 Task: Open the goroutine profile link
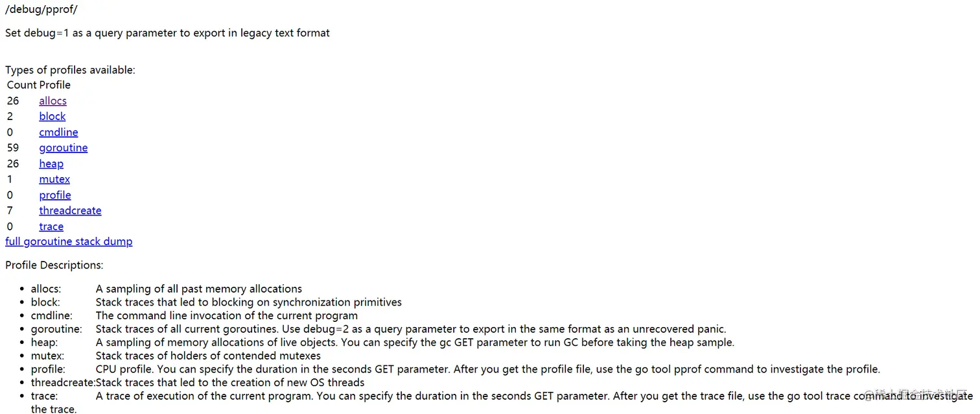click(63, 148)
